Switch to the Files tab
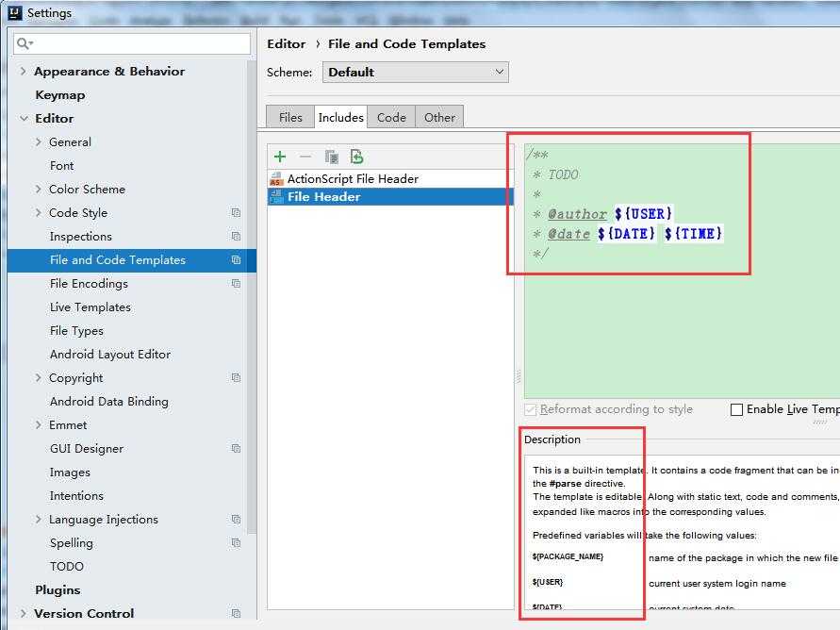This screenshot has width=840, height=630. coord(290,117)
